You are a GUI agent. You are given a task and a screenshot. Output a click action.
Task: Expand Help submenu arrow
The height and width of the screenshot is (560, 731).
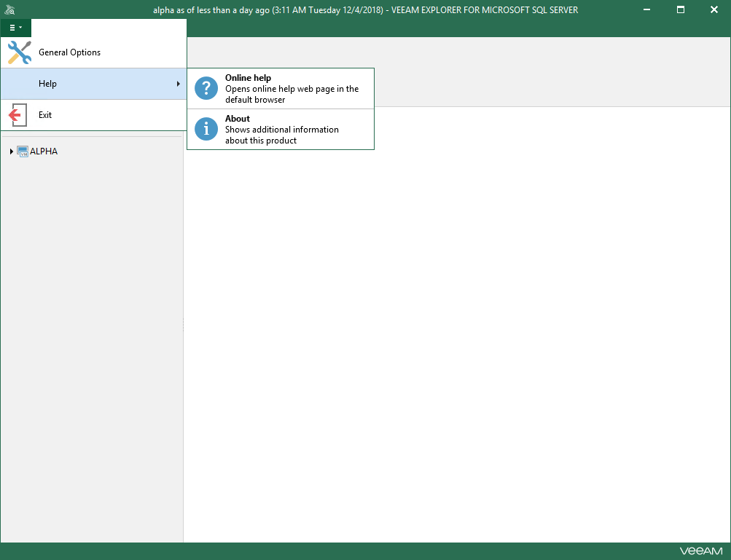178,84
